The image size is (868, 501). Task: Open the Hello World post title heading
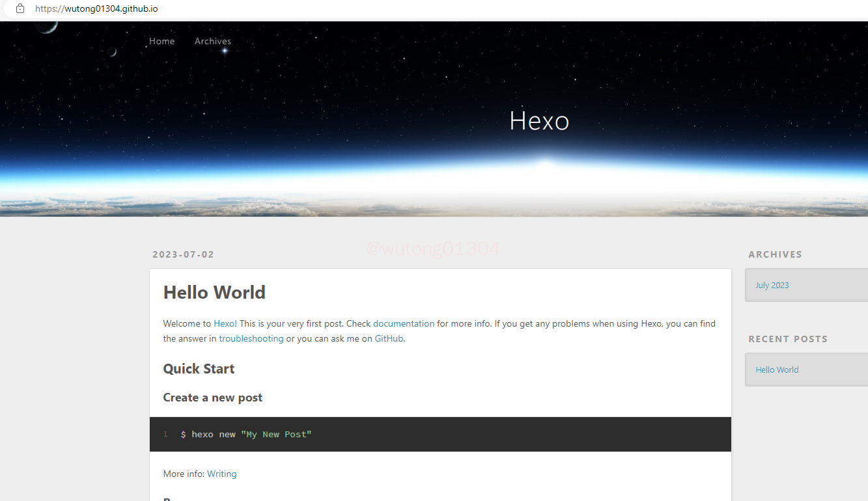pyautogui.click(x=214, y=293)
